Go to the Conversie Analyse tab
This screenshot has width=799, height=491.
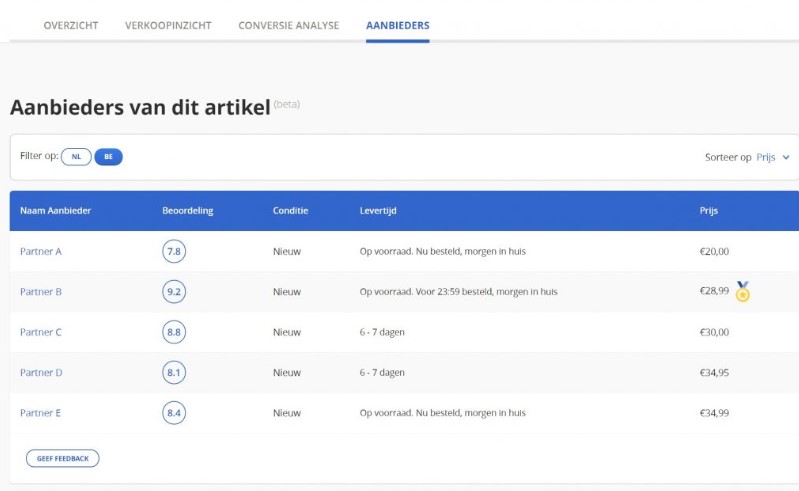(x=288, y=25)
